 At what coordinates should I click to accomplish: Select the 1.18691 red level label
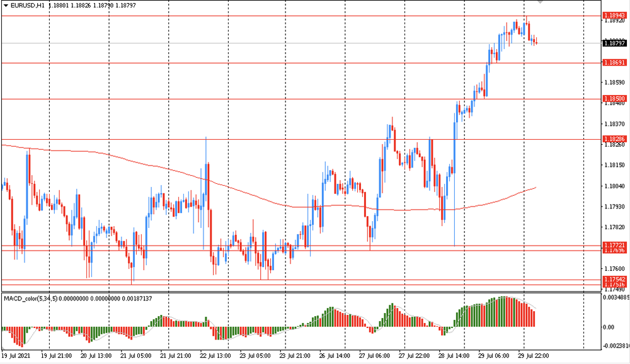click(614, 63)
